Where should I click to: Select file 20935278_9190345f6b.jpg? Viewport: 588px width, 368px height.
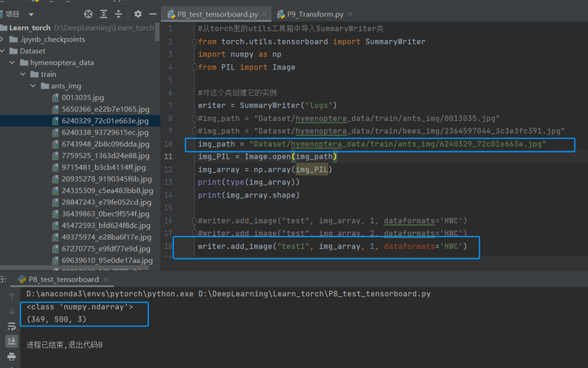pyautogui.click(x=107, y=179)
